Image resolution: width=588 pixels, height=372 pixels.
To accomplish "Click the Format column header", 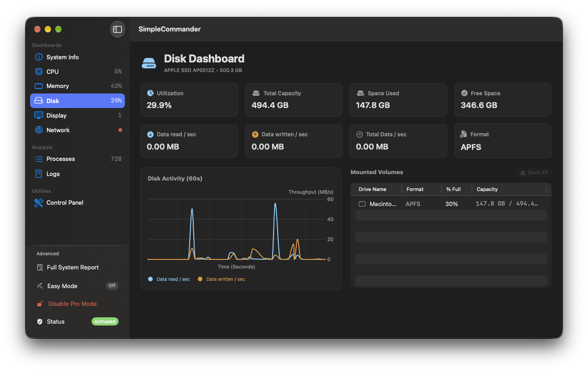I will coord(415,189).
